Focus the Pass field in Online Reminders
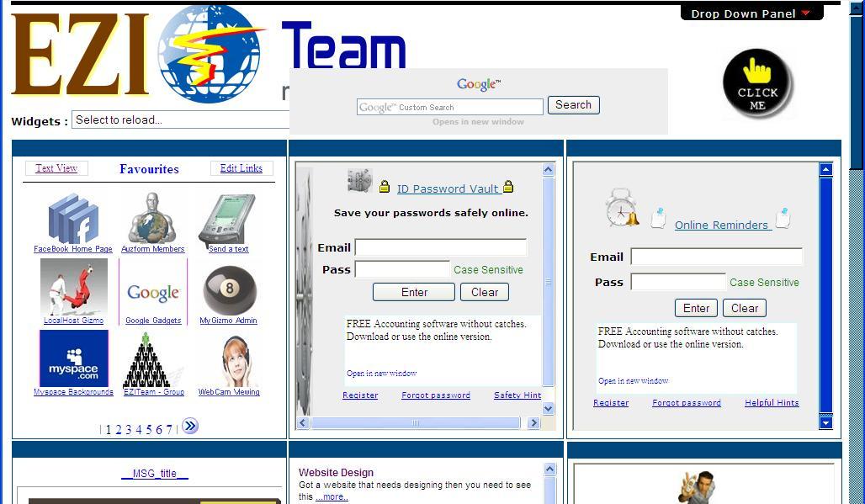This screenshot has height=504, width=865. tap(678, 283)
